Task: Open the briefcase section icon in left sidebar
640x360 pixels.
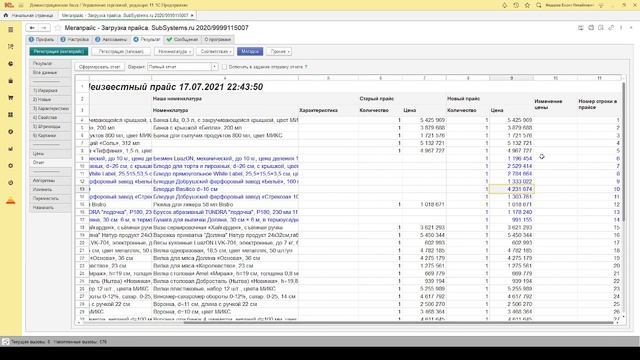Action: [x=11, y=81]
